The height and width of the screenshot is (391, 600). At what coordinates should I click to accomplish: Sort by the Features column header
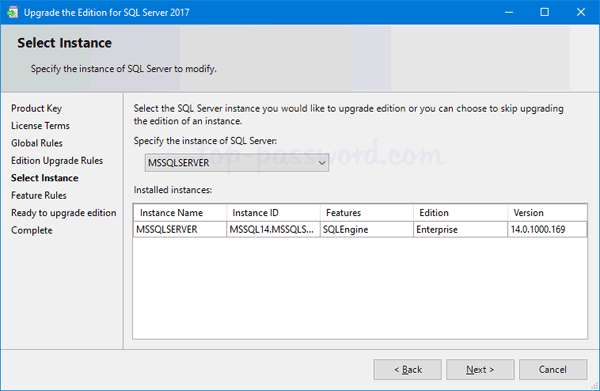[x=367, y=212]
